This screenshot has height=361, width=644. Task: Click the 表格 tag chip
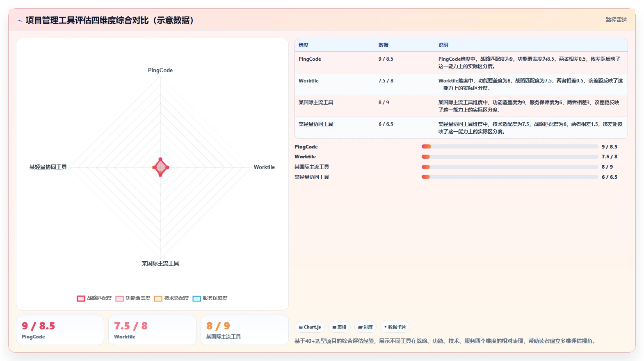point(339,327)
